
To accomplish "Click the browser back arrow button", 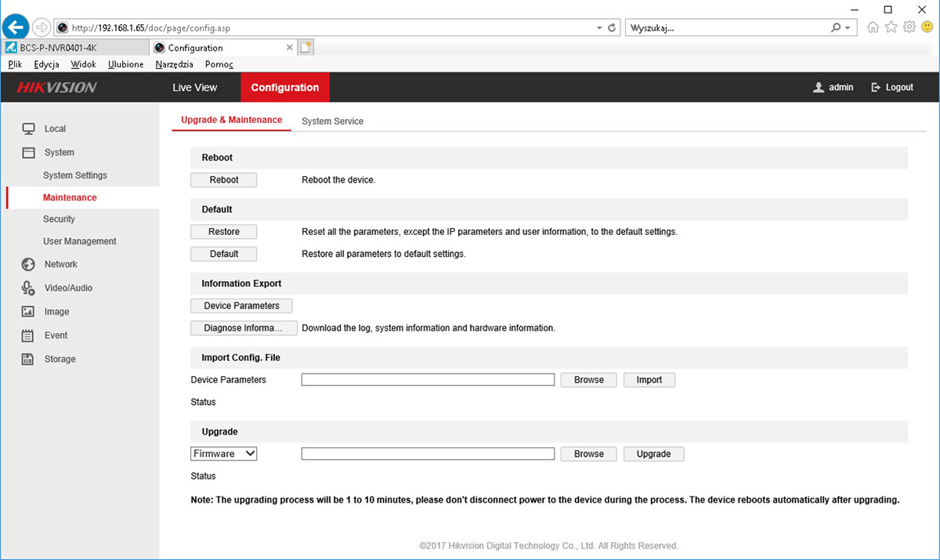I will coord(16,27).
